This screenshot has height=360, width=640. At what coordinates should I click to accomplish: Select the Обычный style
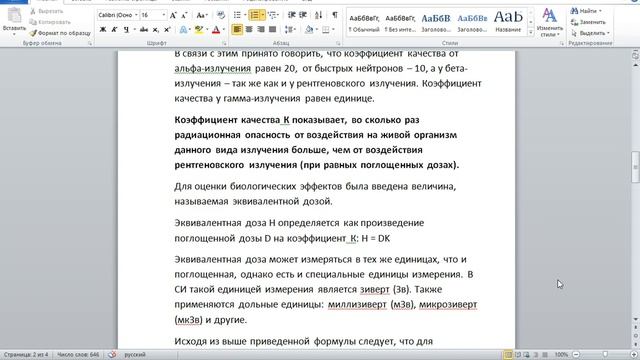(364, 22)
